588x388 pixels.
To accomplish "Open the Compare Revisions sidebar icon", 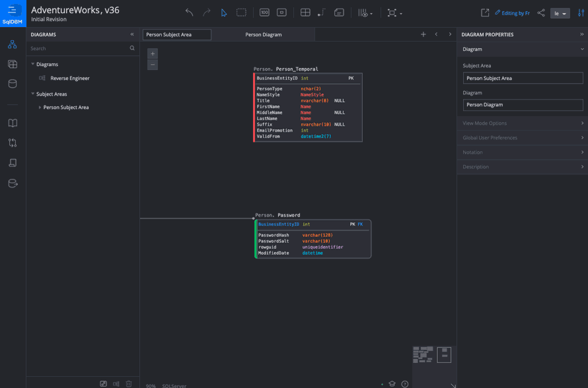I will click(13, 143).
